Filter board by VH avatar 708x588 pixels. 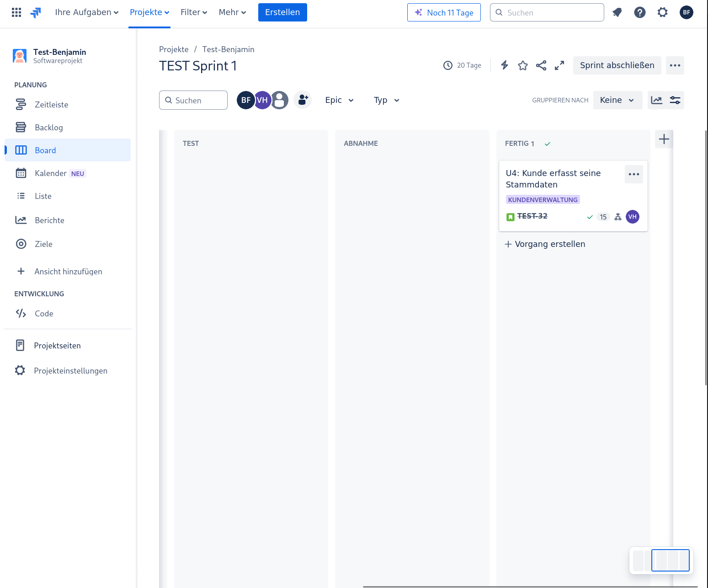click(263, 100)
